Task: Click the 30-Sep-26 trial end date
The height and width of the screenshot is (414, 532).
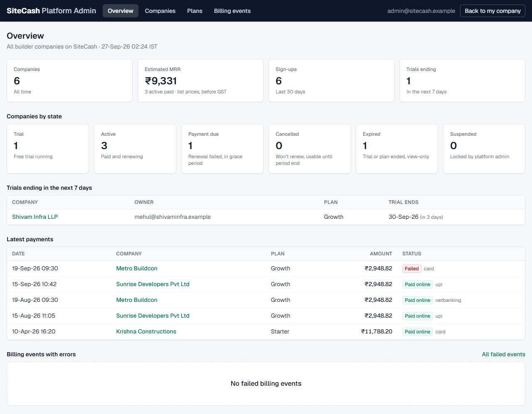Action: click(x=403, y=217)
